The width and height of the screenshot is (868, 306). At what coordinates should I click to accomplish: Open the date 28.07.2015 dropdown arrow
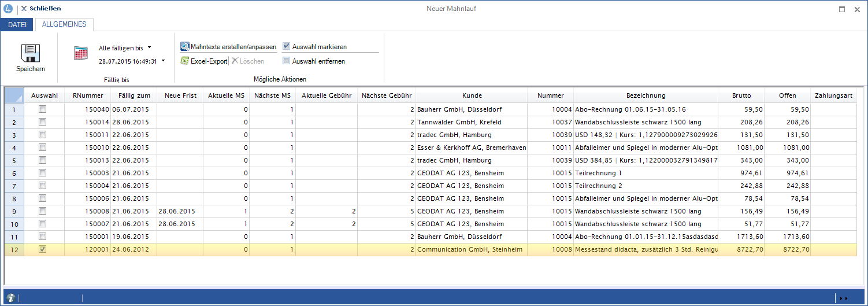163,60
